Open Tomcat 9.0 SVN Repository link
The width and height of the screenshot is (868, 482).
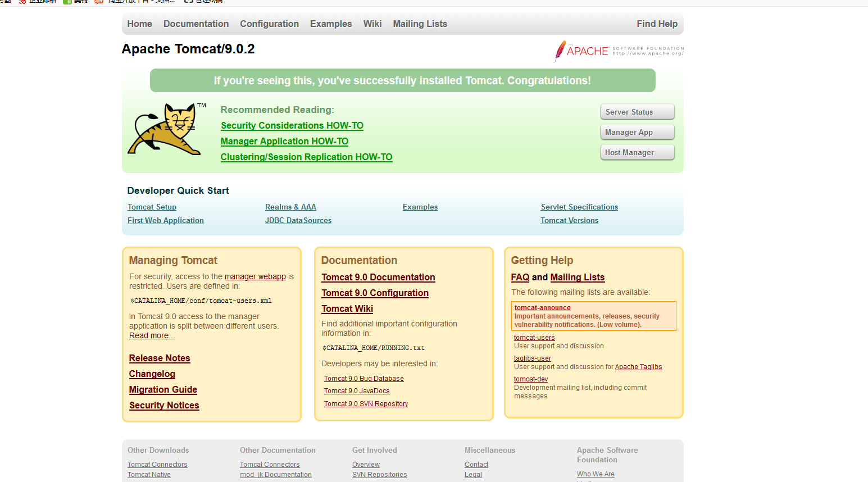coord(366,404)
